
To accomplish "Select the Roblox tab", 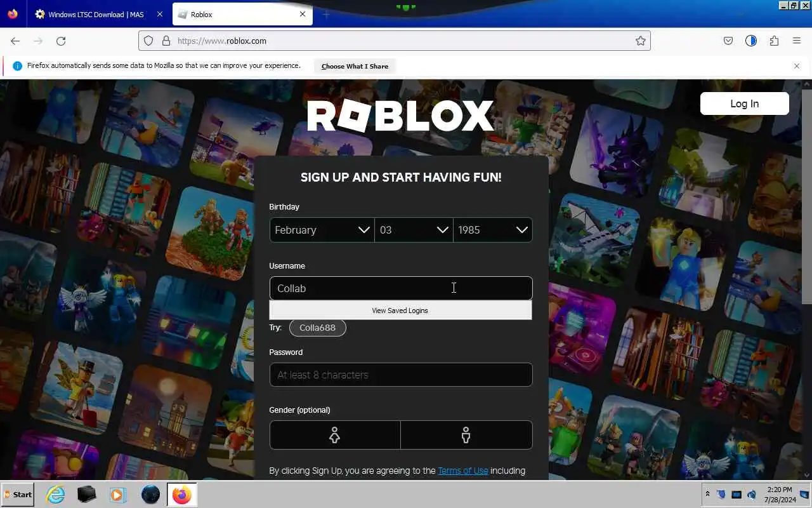I will [242, 14].
